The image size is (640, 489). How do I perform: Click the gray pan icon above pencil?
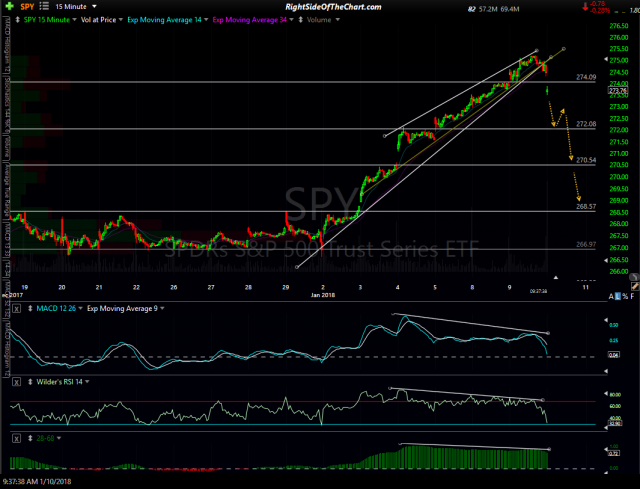(x=634, y=277)
